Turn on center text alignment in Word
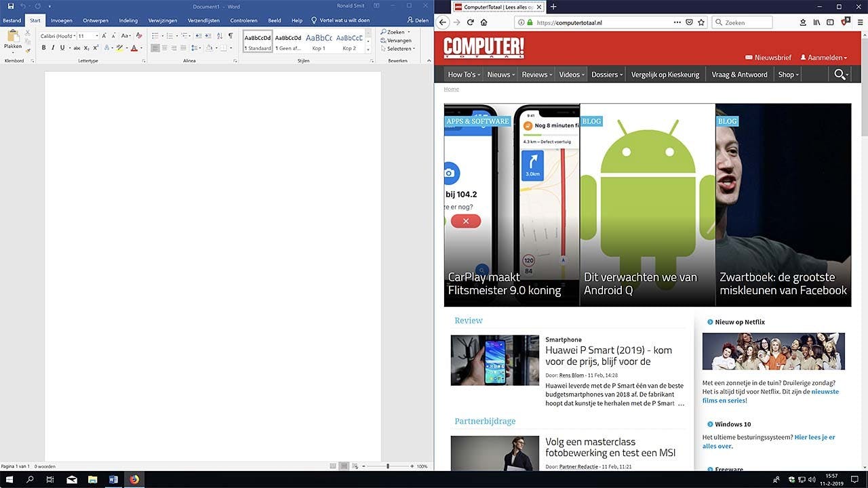868x488 pixels. [x=165, y=48]
